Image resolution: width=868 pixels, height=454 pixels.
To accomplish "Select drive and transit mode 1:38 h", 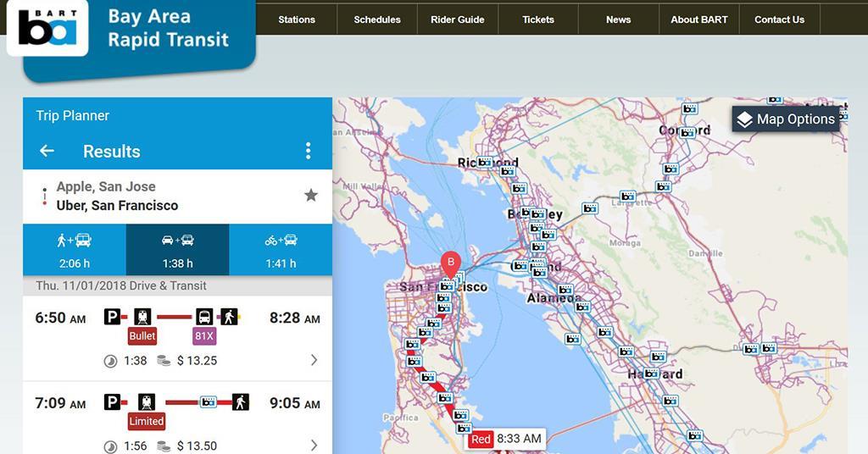I will click(x=177, y=250).
